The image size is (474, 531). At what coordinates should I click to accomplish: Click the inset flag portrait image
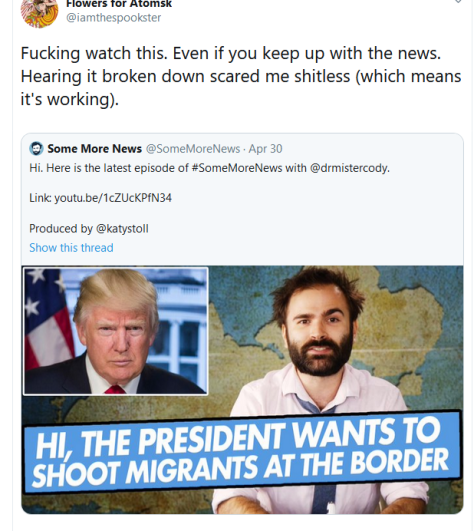pyautogui.click(x=115, y=331)
